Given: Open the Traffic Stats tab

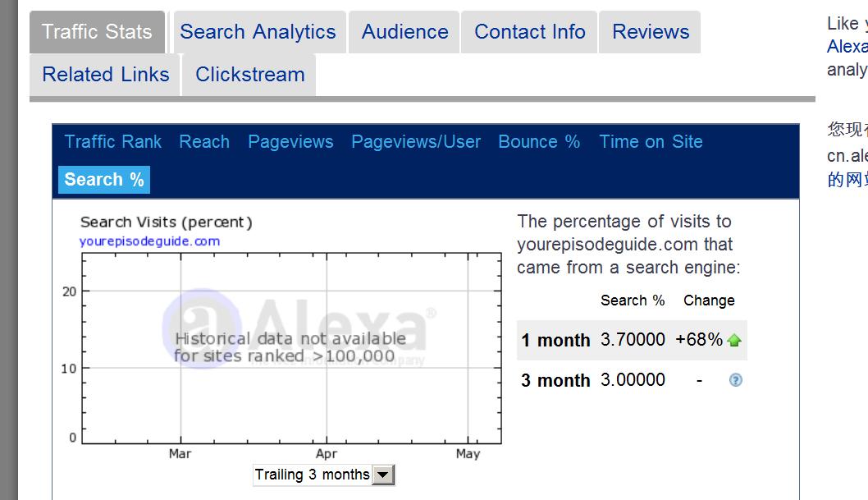Looking at the screenshot, I should tap(97, 32).
